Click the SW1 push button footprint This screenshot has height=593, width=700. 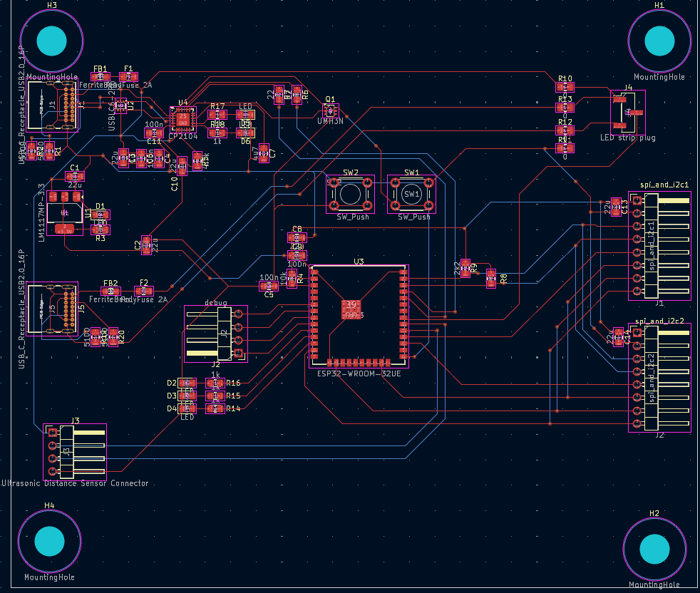(x=411, y=193)
